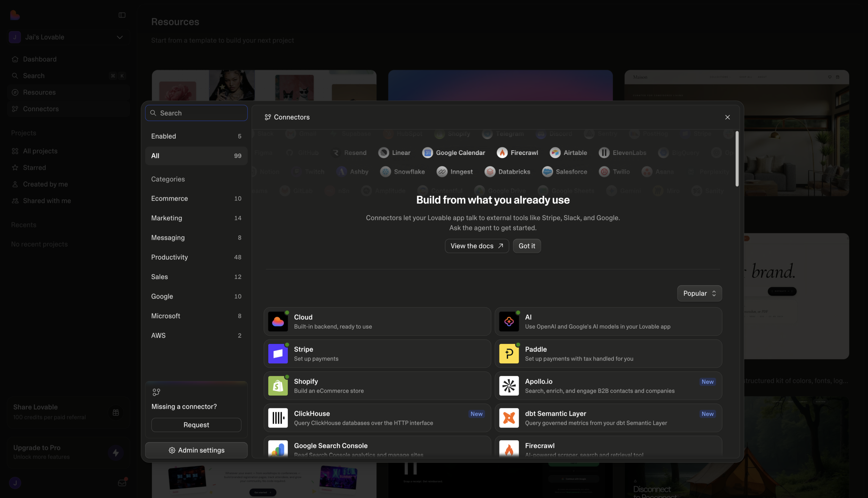Viewport: 868px width, 498px height.
Task: Filter by Productivity category
Action: [x=196, y=257]
